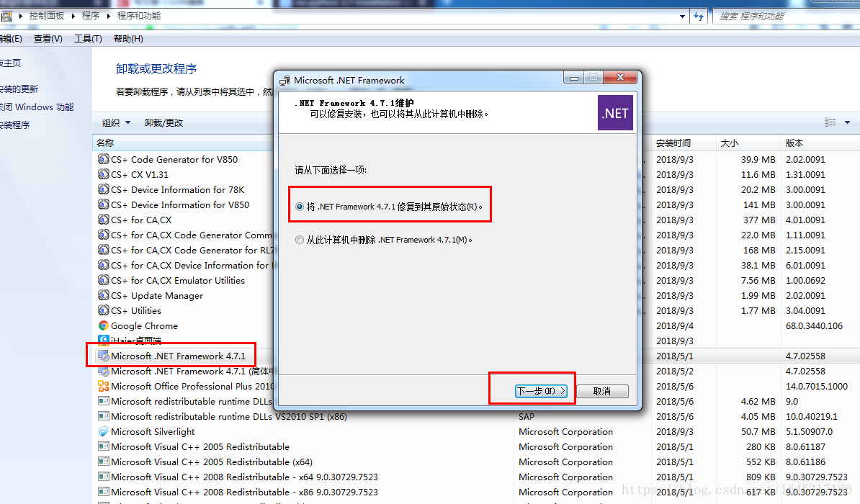Click the view options icon in toolbar
The height and width of the screenshot is (504, 860).
[x=830, y=122]
